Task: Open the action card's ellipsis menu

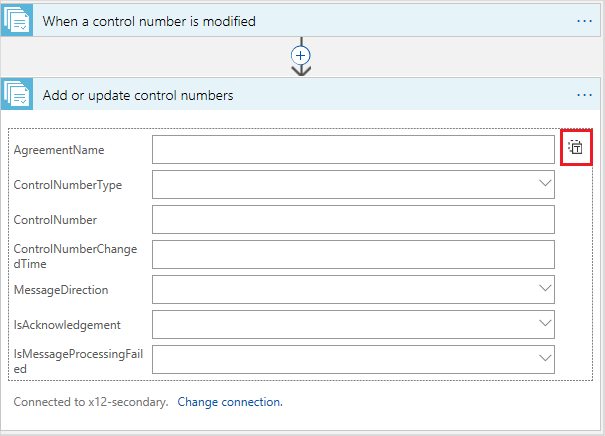Action: click(x=585, y=95)
